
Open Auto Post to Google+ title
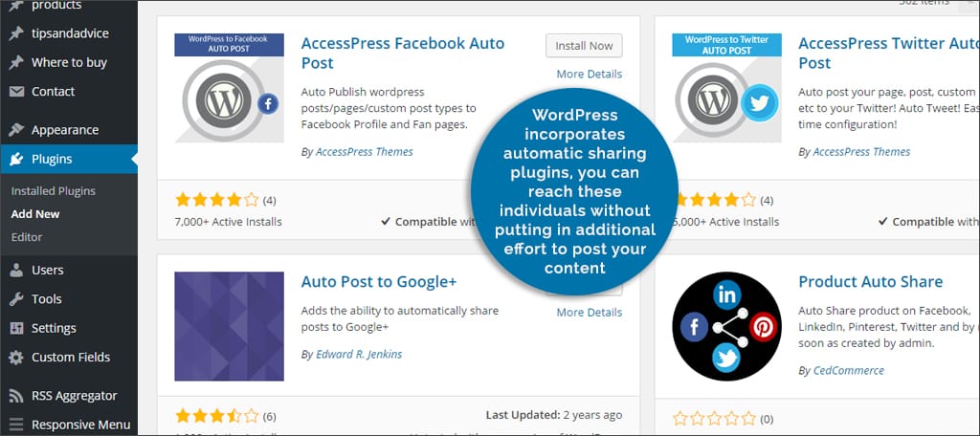click(x=379, y=282)
